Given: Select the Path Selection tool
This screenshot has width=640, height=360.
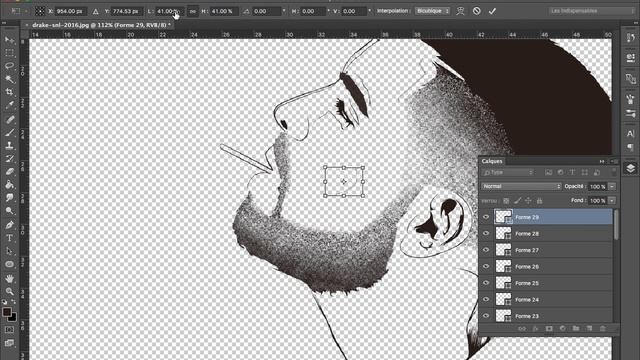Looking at the screenshot, I should [9, 251].
